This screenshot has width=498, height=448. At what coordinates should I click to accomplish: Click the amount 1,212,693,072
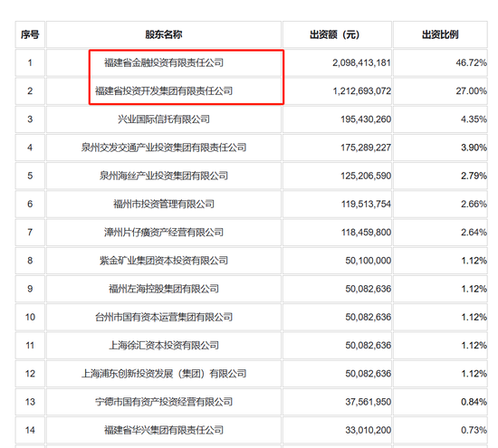pos(361,91)
